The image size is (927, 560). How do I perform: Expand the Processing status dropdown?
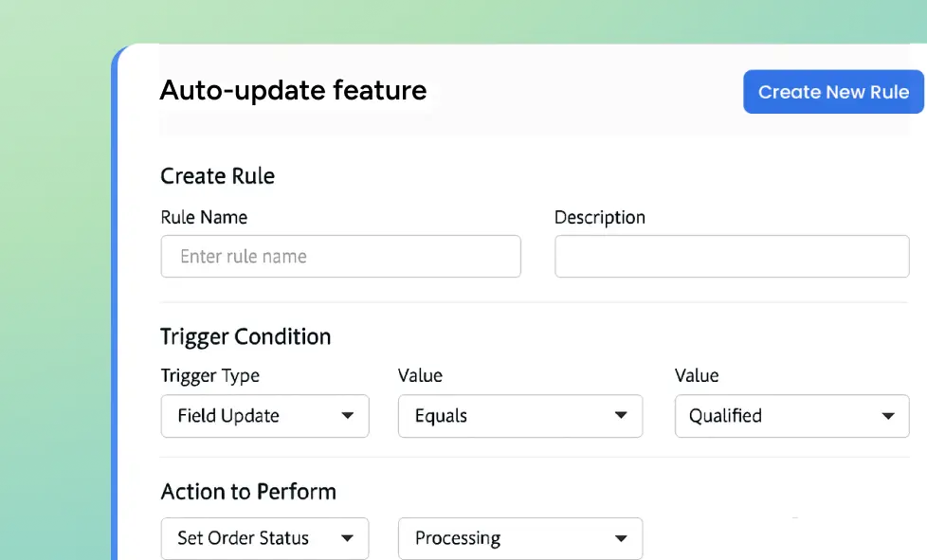[x=519, y=538]
